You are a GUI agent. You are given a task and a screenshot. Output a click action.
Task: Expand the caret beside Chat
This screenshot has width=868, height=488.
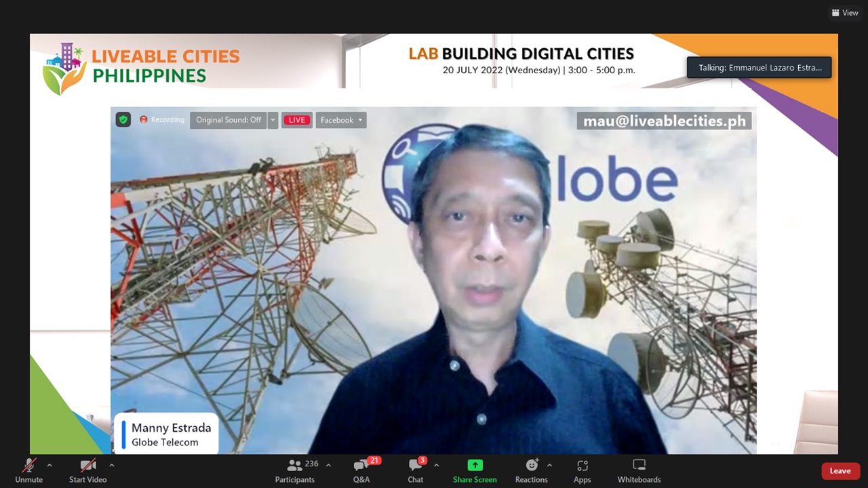tap(436, 466)
